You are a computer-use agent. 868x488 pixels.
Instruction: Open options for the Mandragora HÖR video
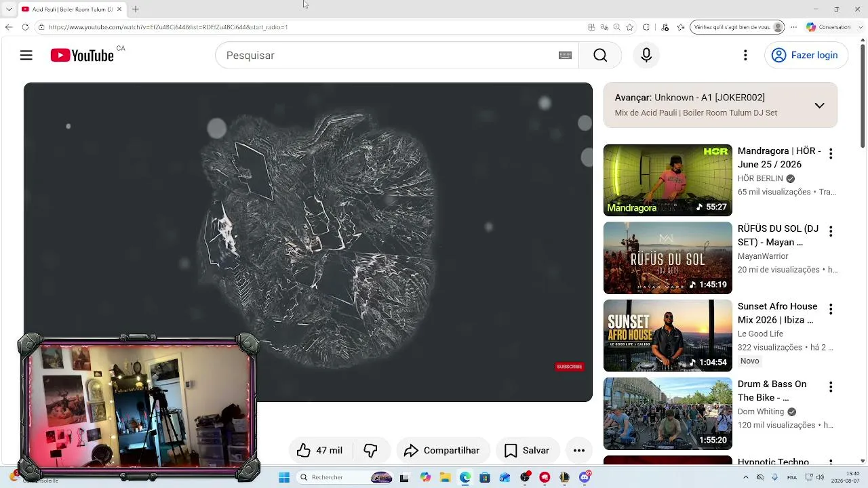tap(831, 154)
